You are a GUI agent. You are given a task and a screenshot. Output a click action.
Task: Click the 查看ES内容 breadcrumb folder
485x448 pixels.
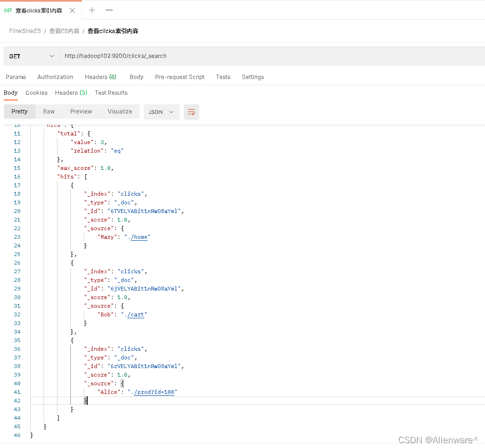pyautogui.click(x=64, y=31)
